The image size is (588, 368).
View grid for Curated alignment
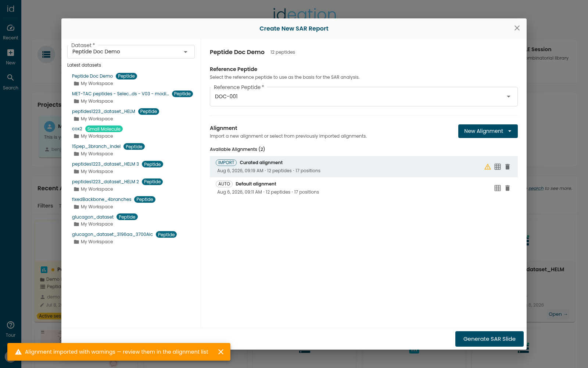click(498, 167)
